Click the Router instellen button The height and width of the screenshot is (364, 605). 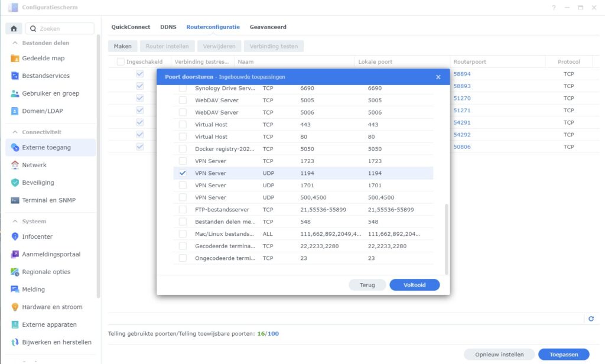tap(167, 46)
